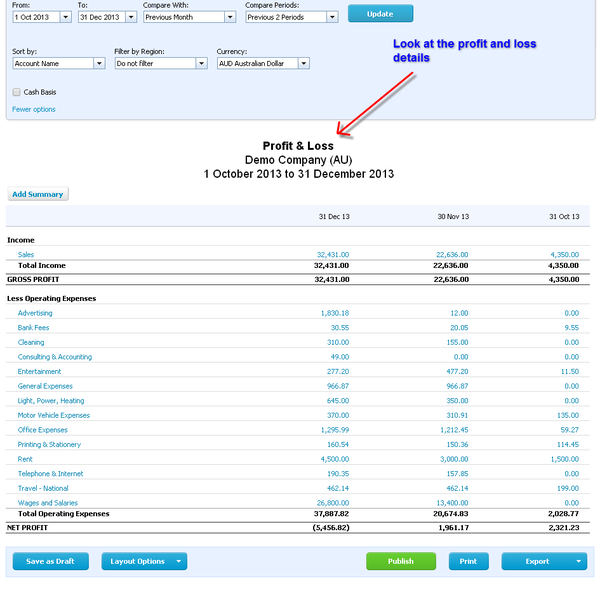Open the To date picker dropdown arrow
The width and height of the screenshot is (600, 600).
[x=131, y=17]
